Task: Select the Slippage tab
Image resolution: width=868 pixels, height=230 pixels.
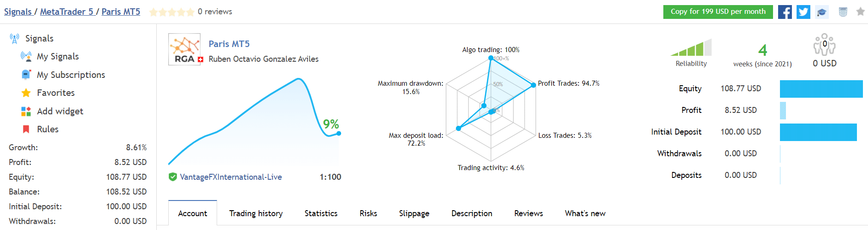Action: pos(414,213)
